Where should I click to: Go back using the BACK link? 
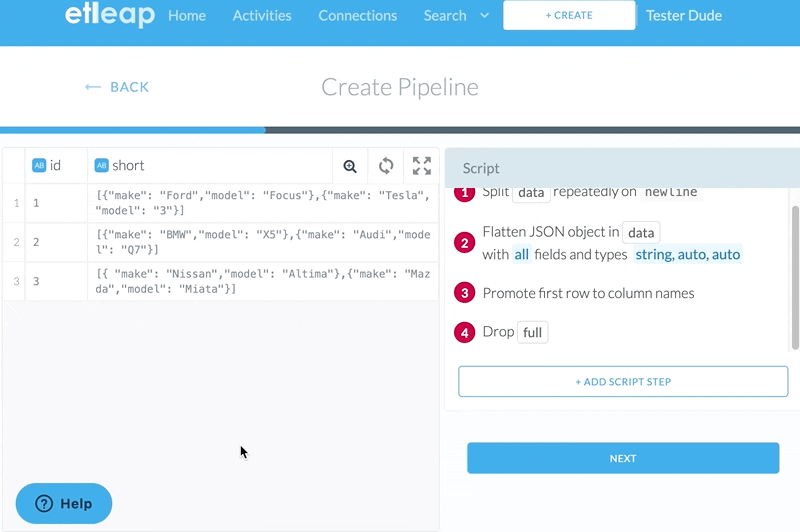117,87
